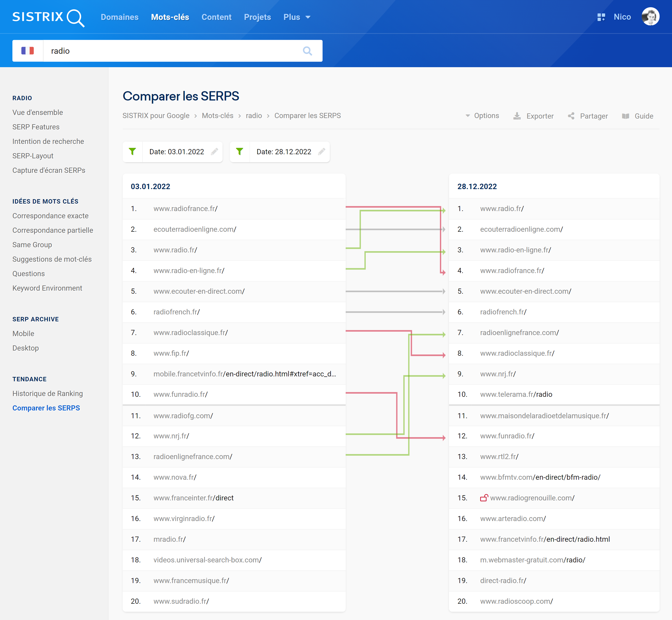The image size is (672, 620).
Task: Open the Domaines menu
Action: pyautogui.click(x=119, y=17)
